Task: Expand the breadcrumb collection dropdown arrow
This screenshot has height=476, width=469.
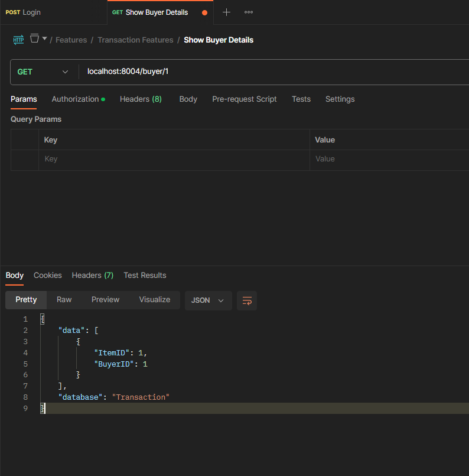Action: [x=45, y=39]
